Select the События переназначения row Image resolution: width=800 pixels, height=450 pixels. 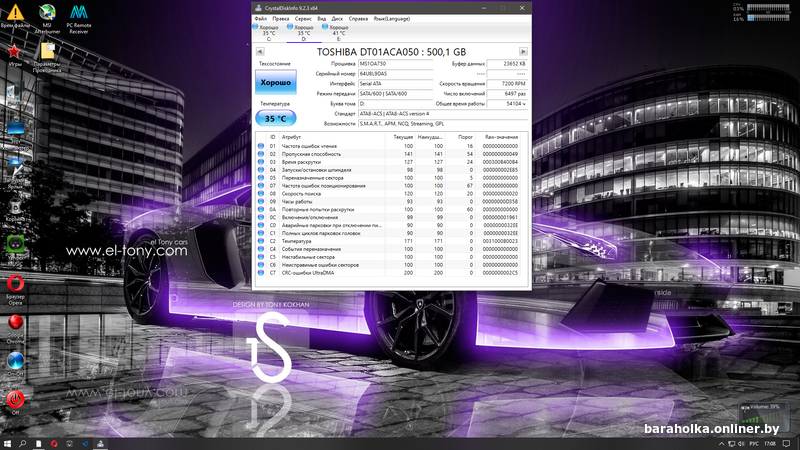(391, 249)
